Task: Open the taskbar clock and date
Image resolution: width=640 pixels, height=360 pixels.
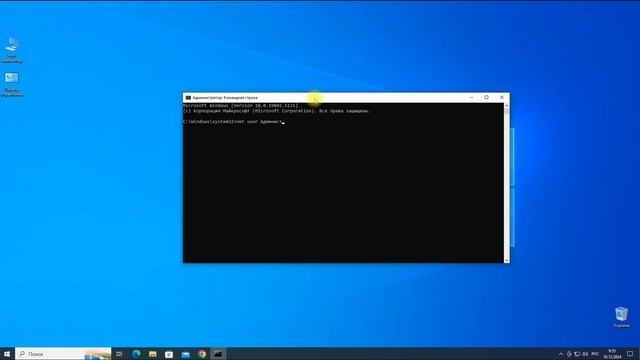Action: coord(612,354)
